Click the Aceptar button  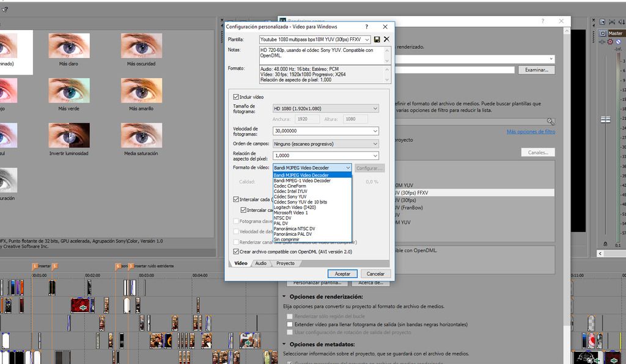click(342, 274)
